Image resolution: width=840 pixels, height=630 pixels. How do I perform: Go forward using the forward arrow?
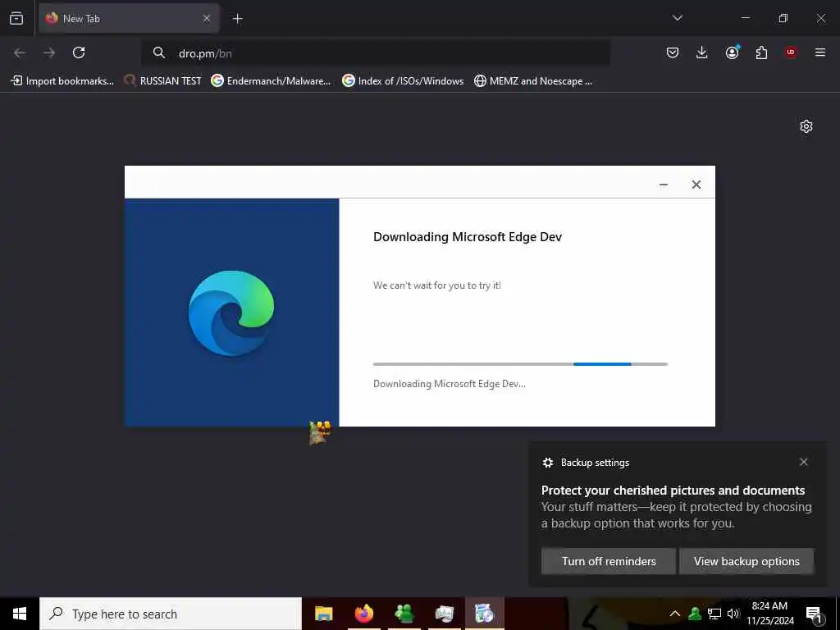click(x=49, y=52)
